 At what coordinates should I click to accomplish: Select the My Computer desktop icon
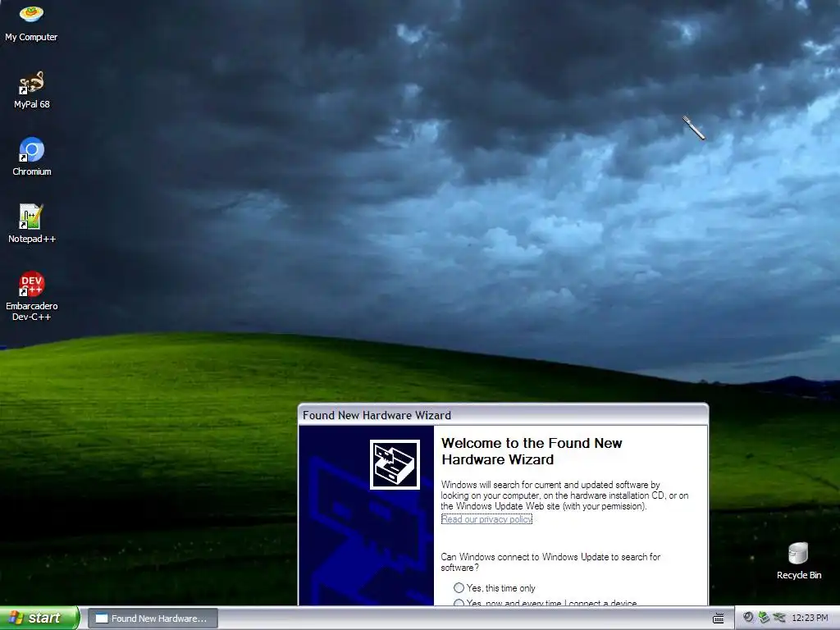click(31, 22)
